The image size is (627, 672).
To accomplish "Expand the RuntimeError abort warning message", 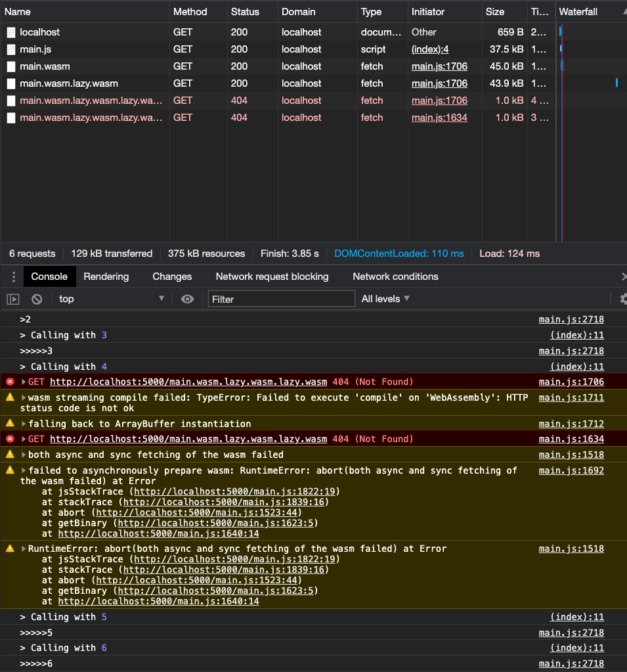I will point(24,549).
